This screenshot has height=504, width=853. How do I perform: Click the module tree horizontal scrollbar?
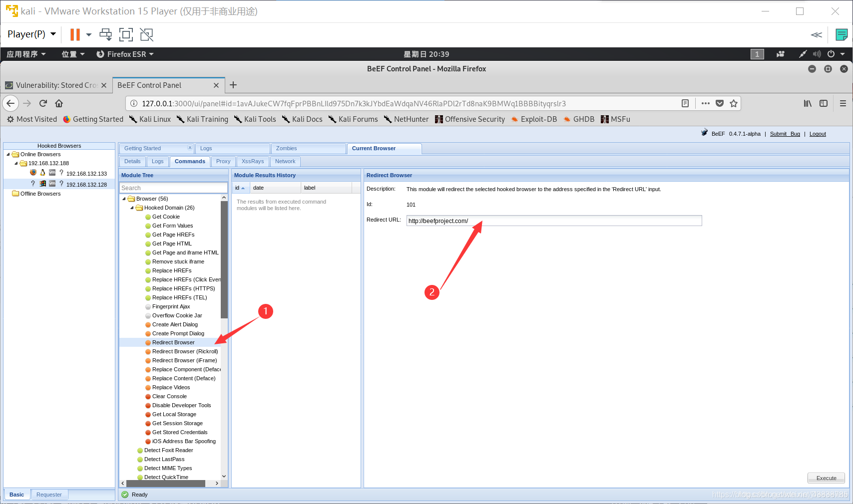[x=166, y=483]
